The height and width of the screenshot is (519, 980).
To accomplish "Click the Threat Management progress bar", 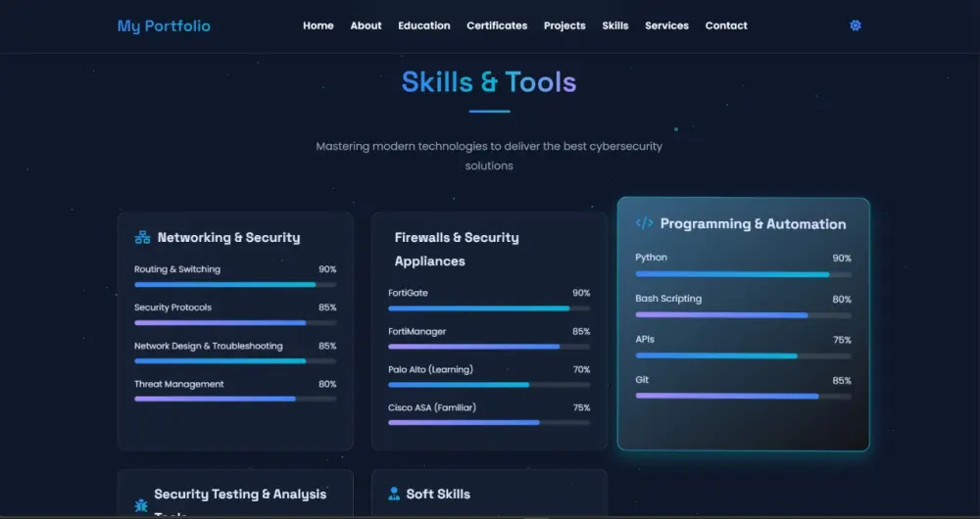I will click(235, 399).
